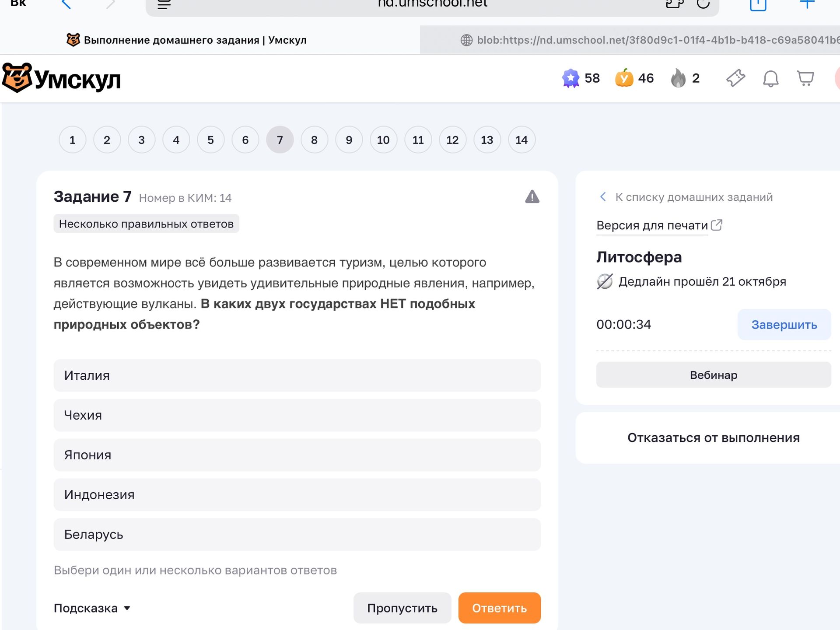Open Версия для печати link
Screen dimensions: 840x630
652,225
